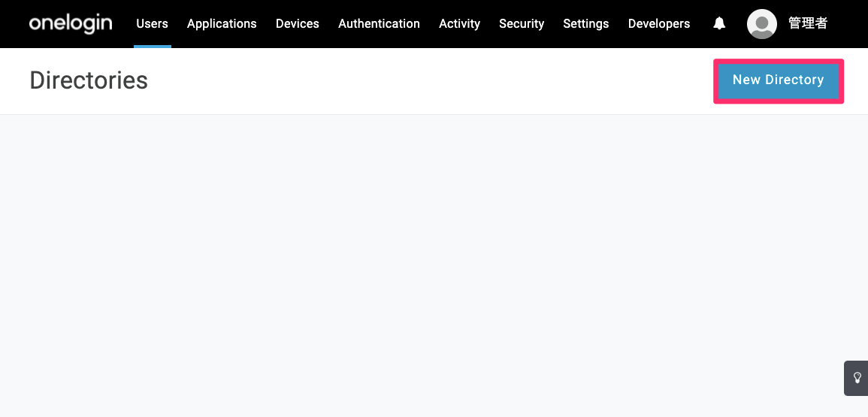868x417 pixels.
Task: Open the Developers menu
Action: (659, 24)
